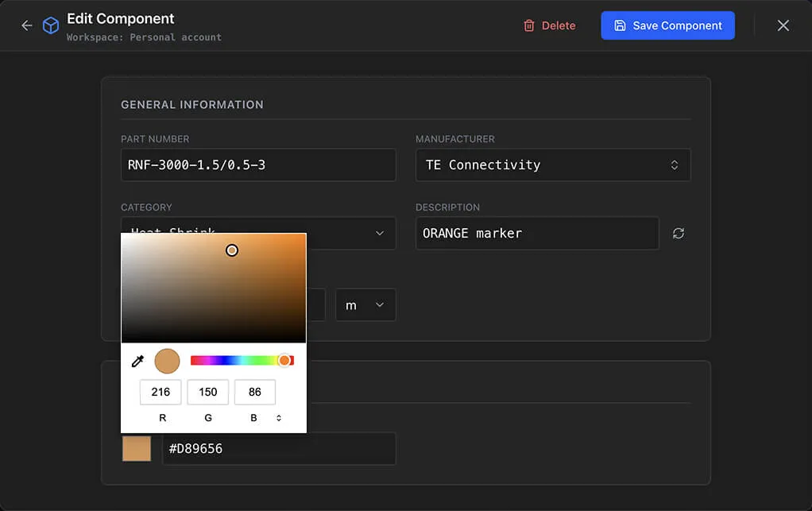
Task: Click the red trash icon beside Delete
Action: [529, 25]
